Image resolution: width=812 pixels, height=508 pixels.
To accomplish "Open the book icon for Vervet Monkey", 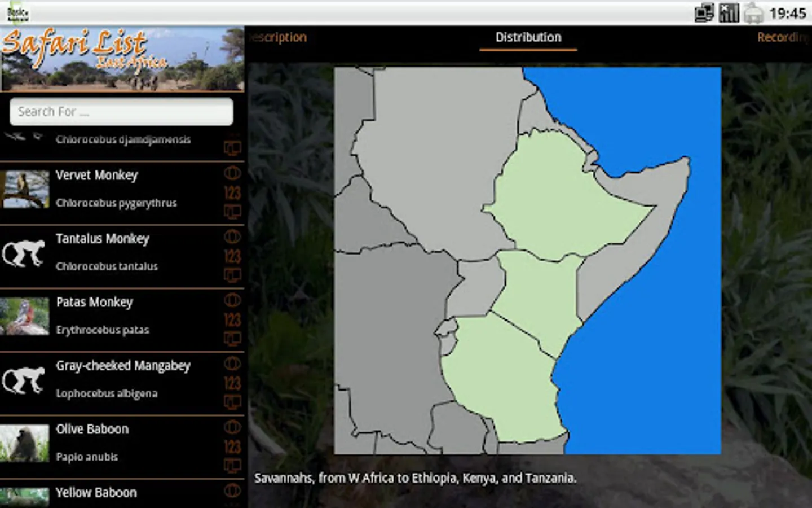I will coord(232,212).
